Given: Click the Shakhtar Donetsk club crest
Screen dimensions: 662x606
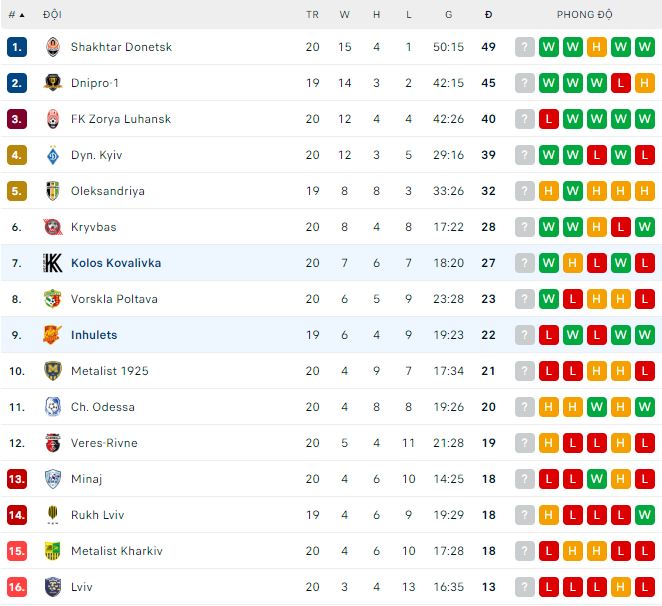Looking at the screenshot, I should click(x=53, y=47).
